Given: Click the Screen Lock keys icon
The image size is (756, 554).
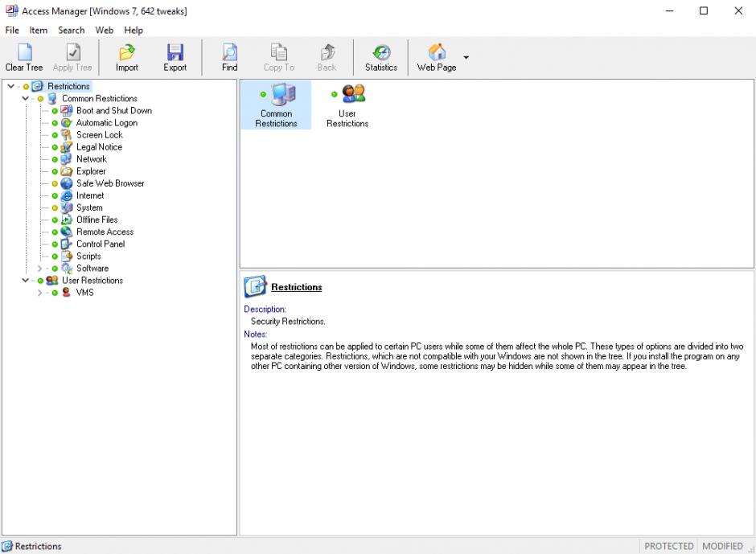Looking at the screenshot, I should (x=67, y=134).
